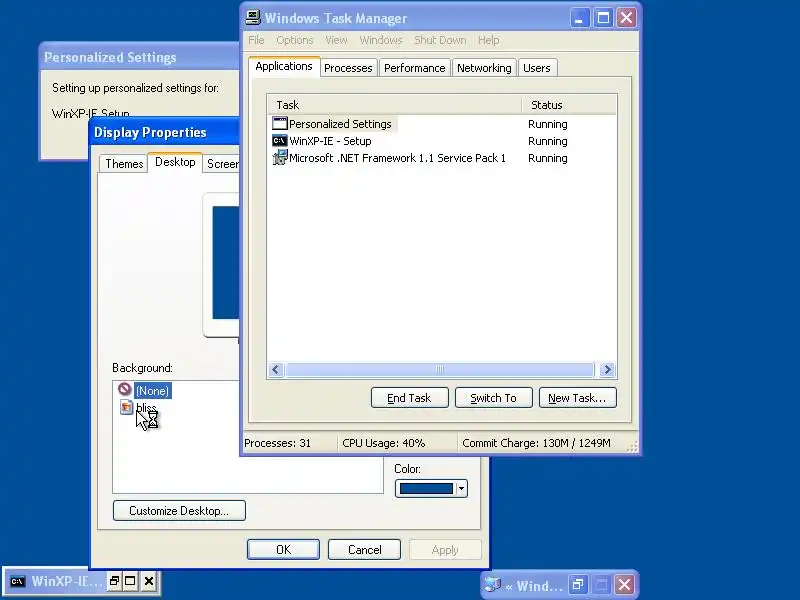Click OK in Display Properties
Screen dimensions: 800x600
coord(283,549)
